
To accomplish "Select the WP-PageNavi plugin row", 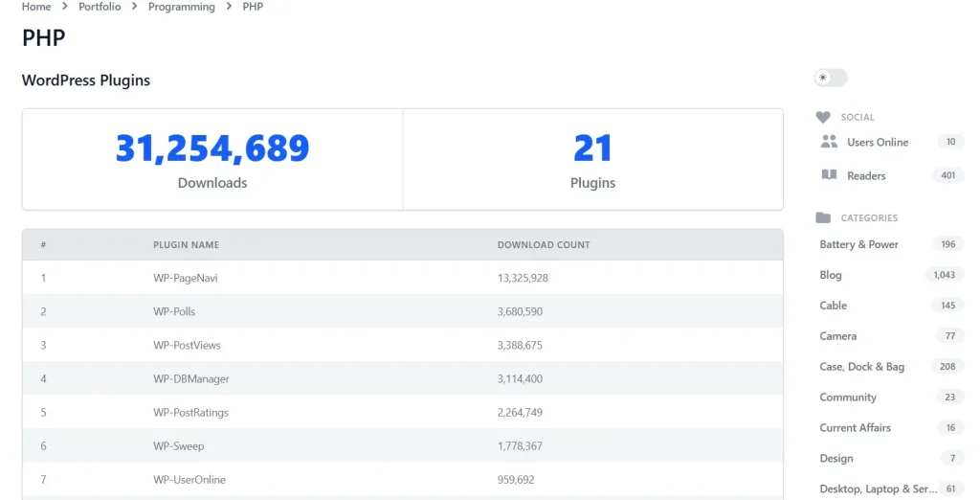I will tap(403, 278).
